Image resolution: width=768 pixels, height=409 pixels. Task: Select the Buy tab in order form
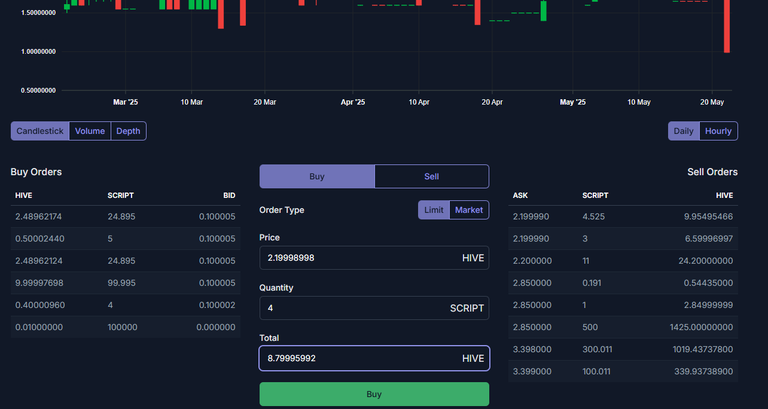(x=317, y=176)
